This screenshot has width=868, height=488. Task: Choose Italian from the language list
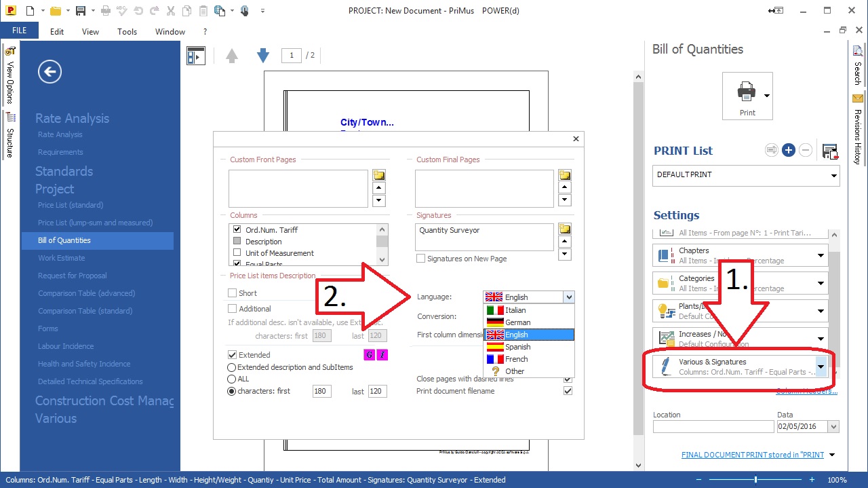(529, 310)
